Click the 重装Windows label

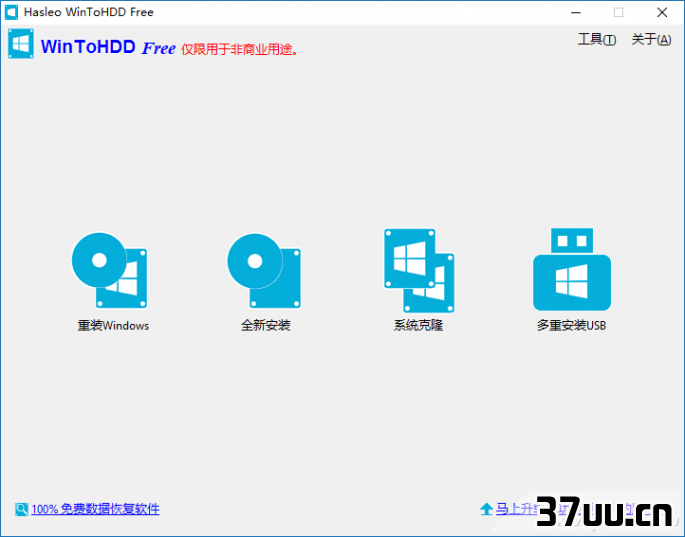click(x=113, y=326)
